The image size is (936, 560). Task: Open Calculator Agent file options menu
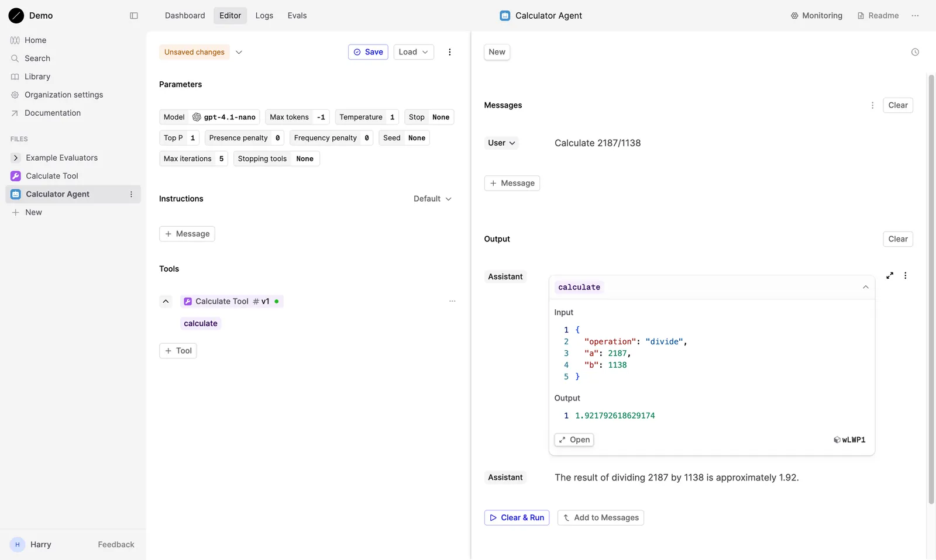click(131, 194)
